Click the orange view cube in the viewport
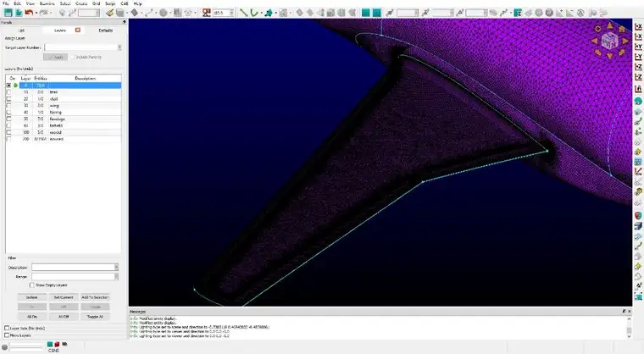 (x=609, y=41)
